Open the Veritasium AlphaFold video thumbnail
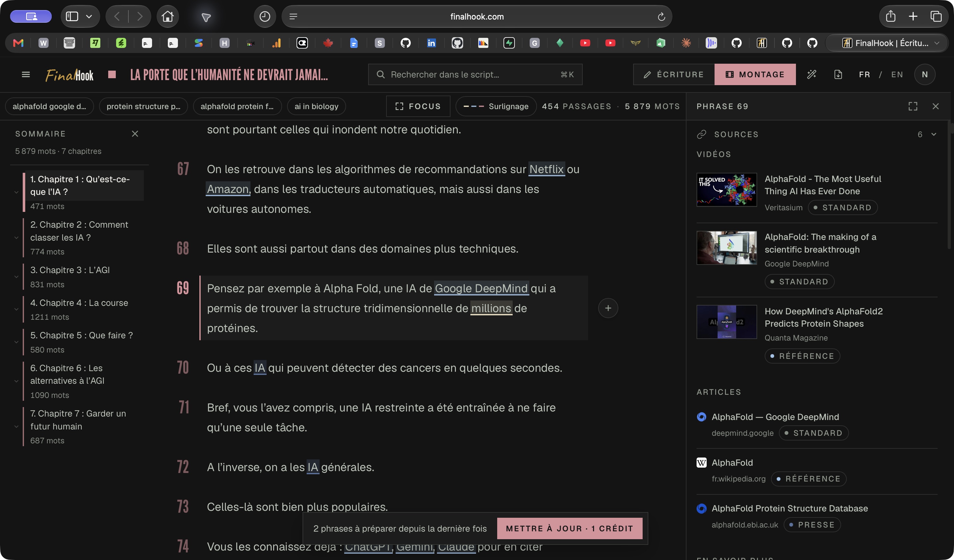Screen dimensions: 954x560 click(726, 190)
